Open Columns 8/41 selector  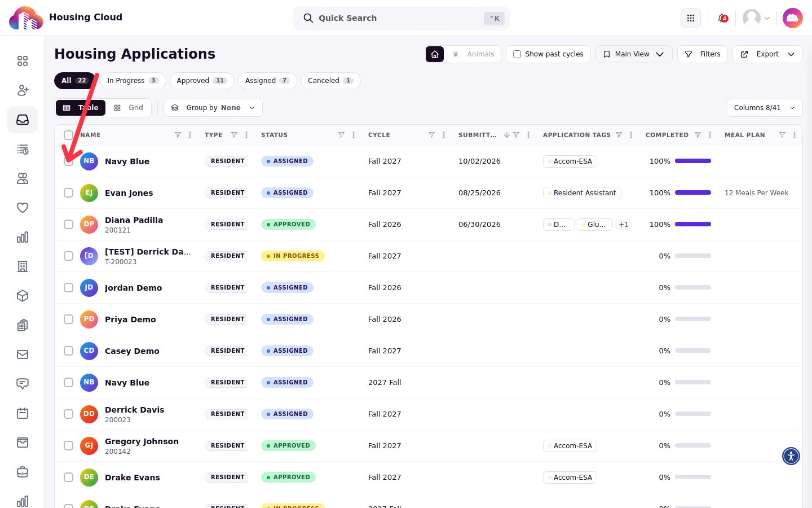(765, 108)
